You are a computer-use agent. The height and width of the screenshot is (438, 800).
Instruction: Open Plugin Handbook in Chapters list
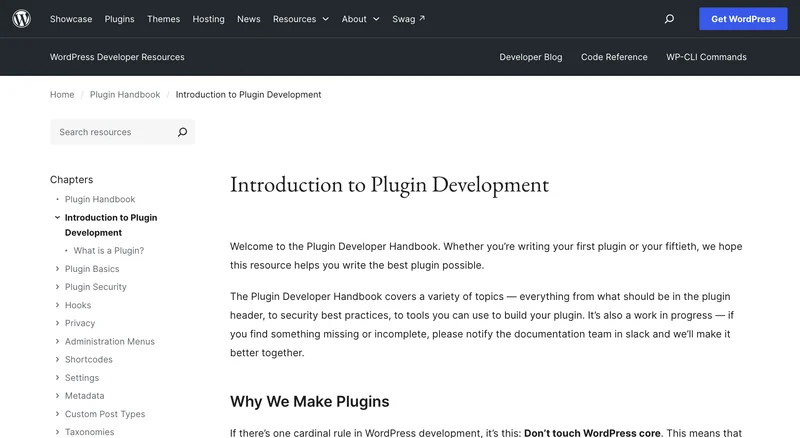[100, 199]
